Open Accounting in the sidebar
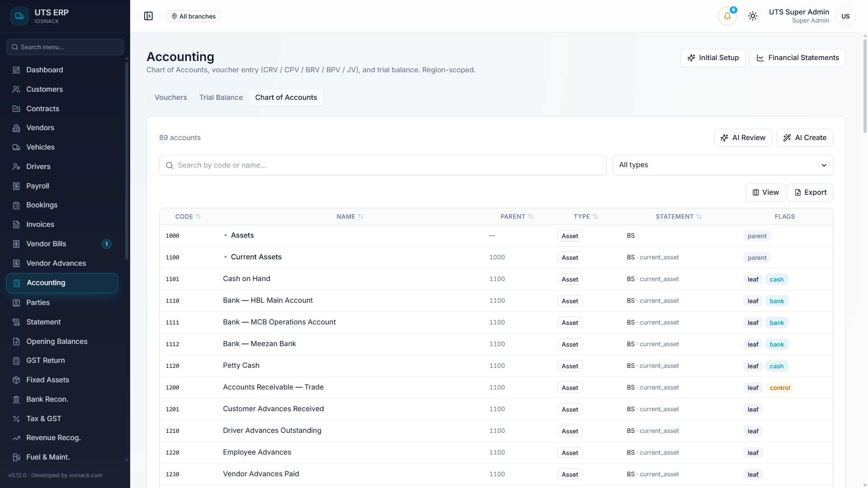The height and width of the screenshot is (488, 868). (x=62, y=283)
